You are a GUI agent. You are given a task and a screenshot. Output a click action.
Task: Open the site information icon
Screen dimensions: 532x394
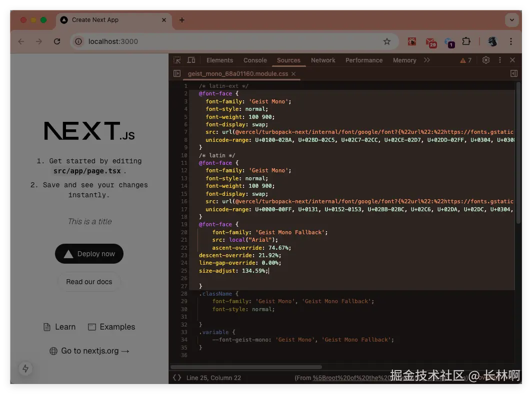(78, 41)
